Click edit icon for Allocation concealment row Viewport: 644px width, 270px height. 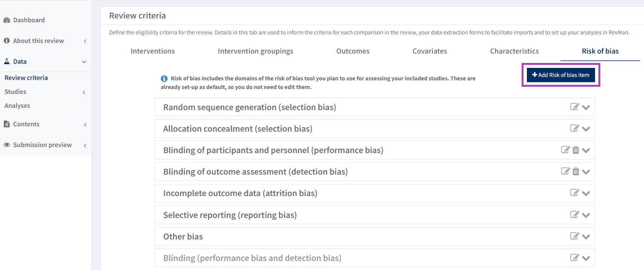coord(574,128)
